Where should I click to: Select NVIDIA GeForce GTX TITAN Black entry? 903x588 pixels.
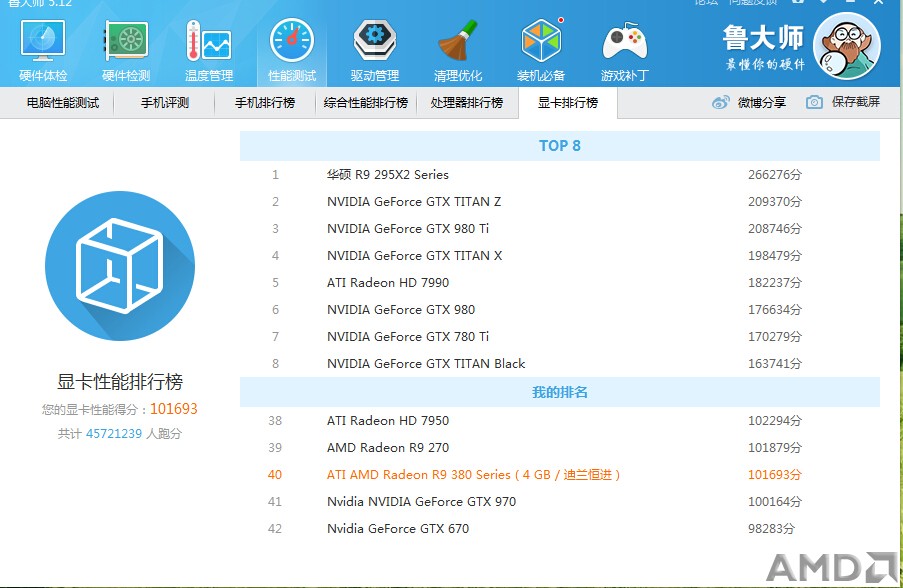click(x=426, y=363)
